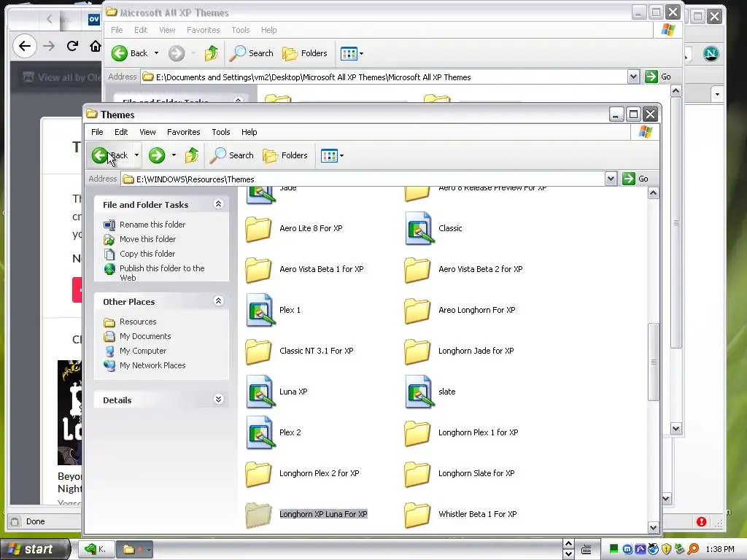Open the Help menu in Themes window
The width and height of the screenshot is (747, 560).
click(249, 132)
